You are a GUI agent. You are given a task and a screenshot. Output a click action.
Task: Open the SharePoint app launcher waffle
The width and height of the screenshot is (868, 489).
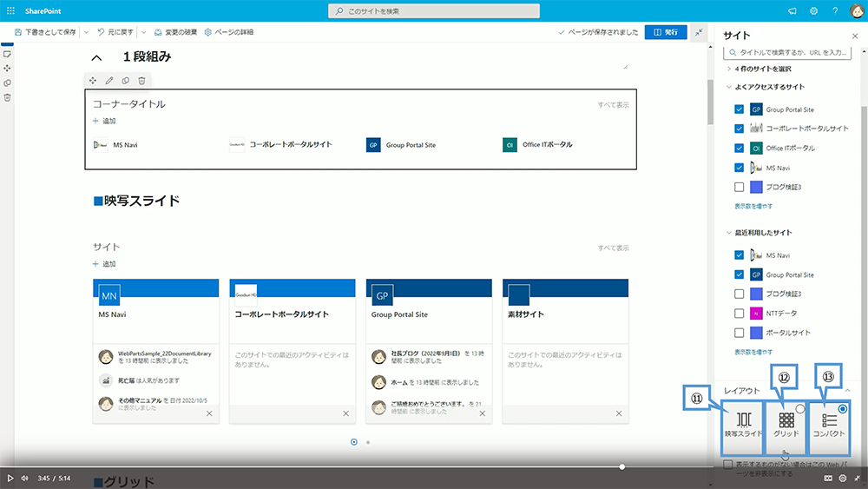coord(10,10)
